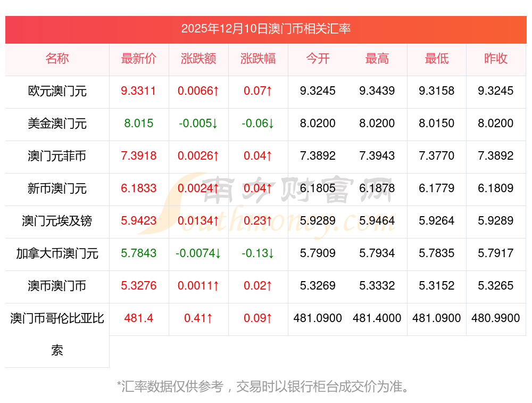Select highest value 9.3439
This screenshot has height=403, width=532.
pos(377,91)
